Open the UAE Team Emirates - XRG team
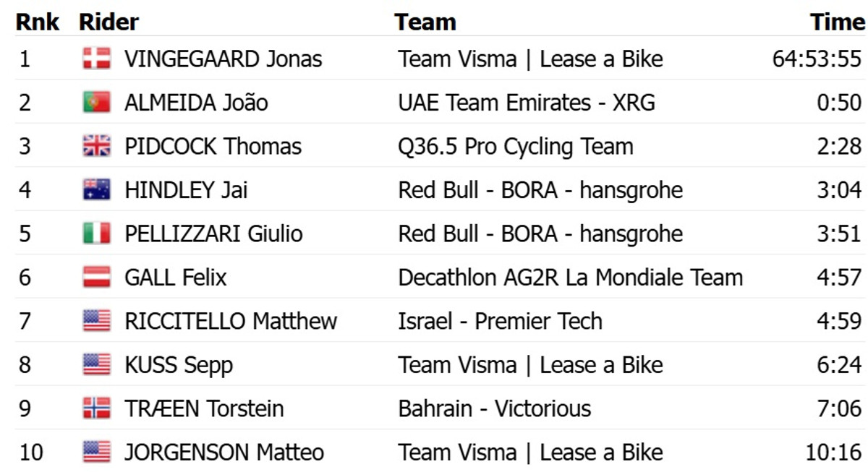Viewport: 868px width, 472px height. pyautogui.click(x=526, y=103)
